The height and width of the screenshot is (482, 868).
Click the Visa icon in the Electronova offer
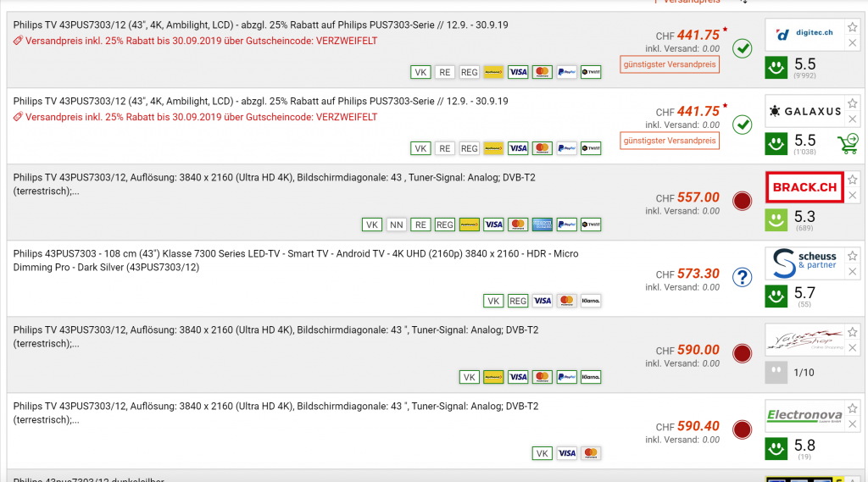pos(567,453)
